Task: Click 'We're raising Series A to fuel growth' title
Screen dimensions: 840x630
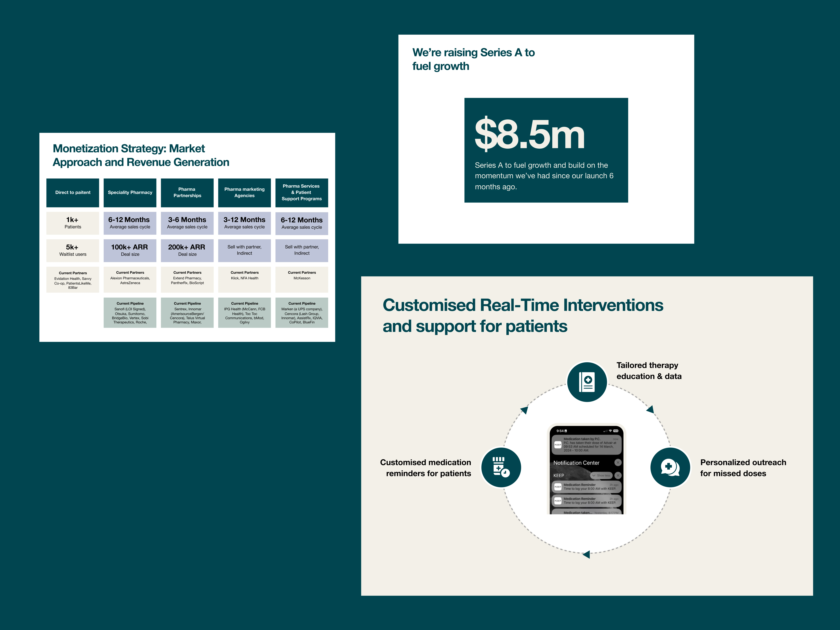Action: (474, 59)
